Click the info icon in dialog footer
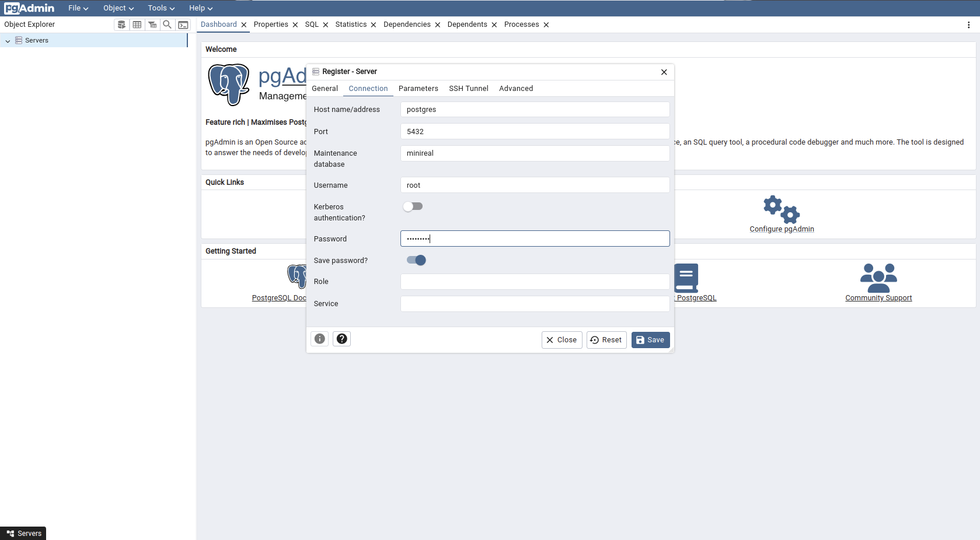 [320, 339]
